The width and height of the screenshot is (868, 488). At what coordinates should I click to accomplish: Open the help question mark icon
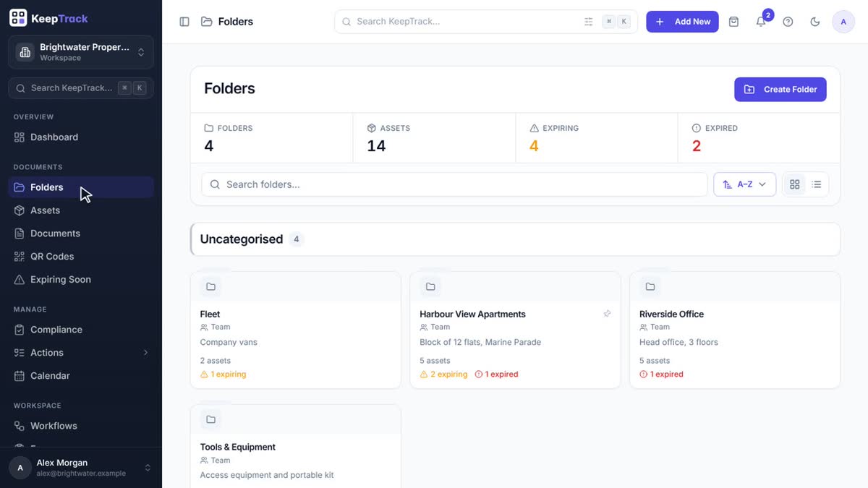pyautogui.click(x=788, y=22)
